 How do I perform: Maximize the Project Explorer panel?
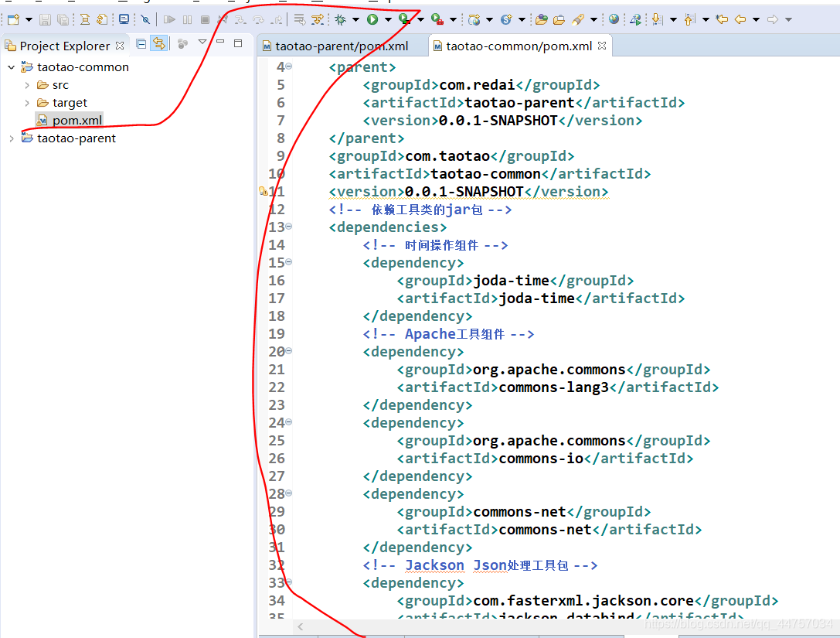238,43
